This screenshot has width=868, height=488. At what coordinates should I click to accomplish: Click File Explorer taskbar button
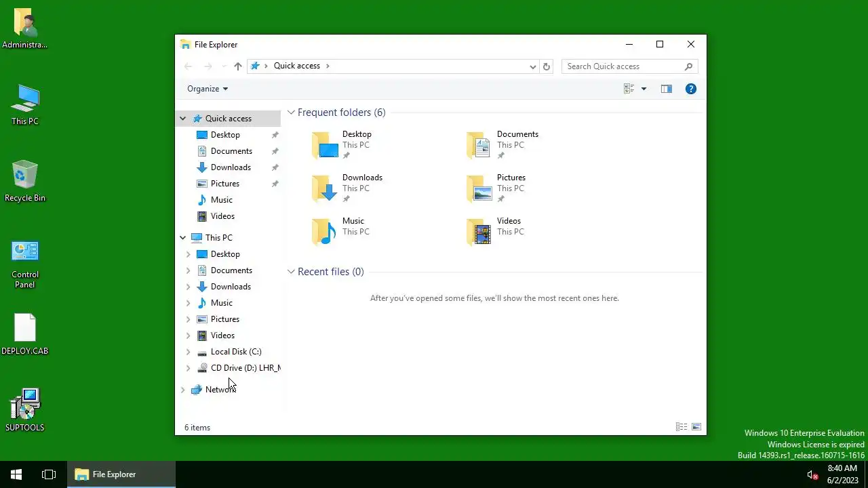[x=121, y=474]
